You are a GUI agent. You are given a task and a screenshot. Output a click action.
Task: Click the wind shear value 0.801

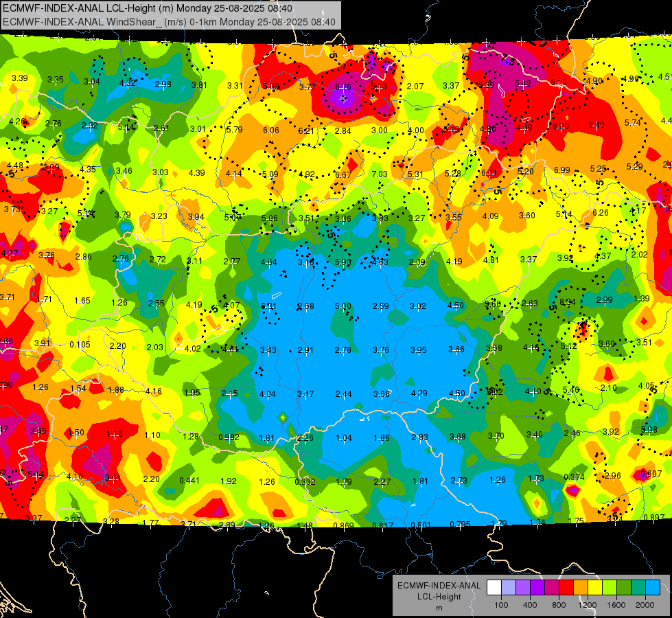pyautogui.click(x=421, y=525)
